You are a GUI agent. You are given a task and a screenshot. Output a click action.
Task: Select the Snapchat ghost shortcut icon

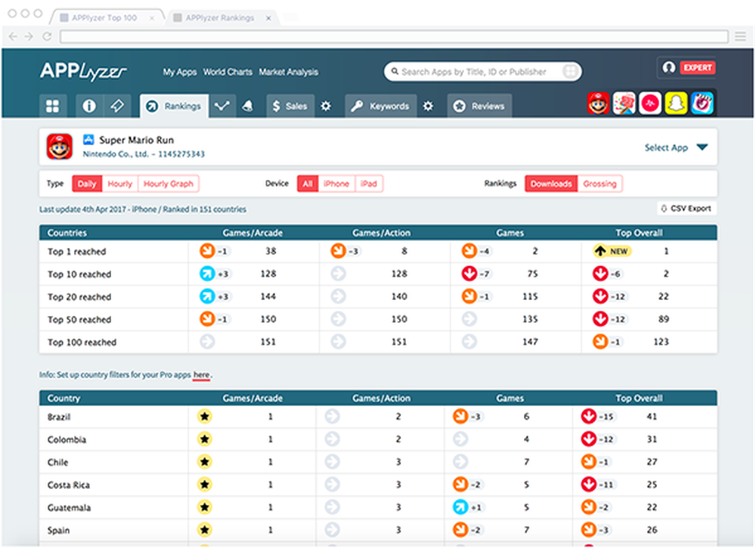[x=676, y=103]
